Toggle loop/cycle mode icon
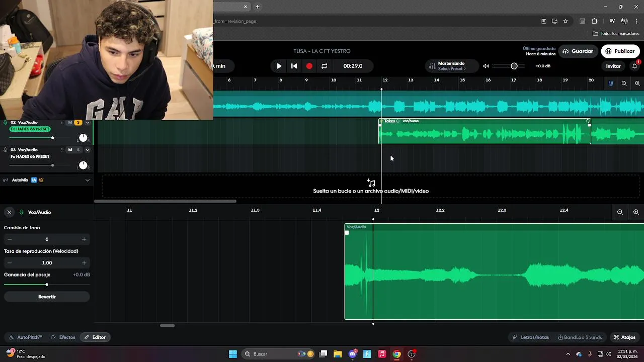Screen dimensions: 644x362 pos(324,66)
